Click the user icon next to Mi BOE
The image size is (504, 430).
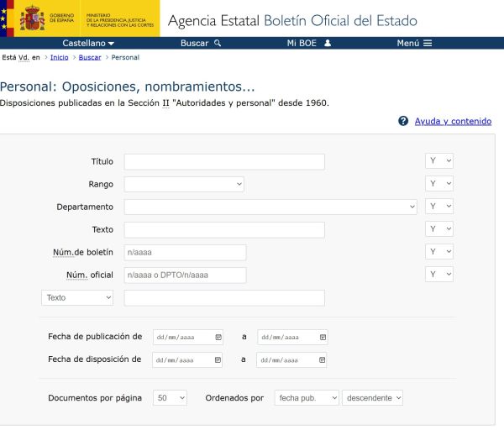pos(328,43)
